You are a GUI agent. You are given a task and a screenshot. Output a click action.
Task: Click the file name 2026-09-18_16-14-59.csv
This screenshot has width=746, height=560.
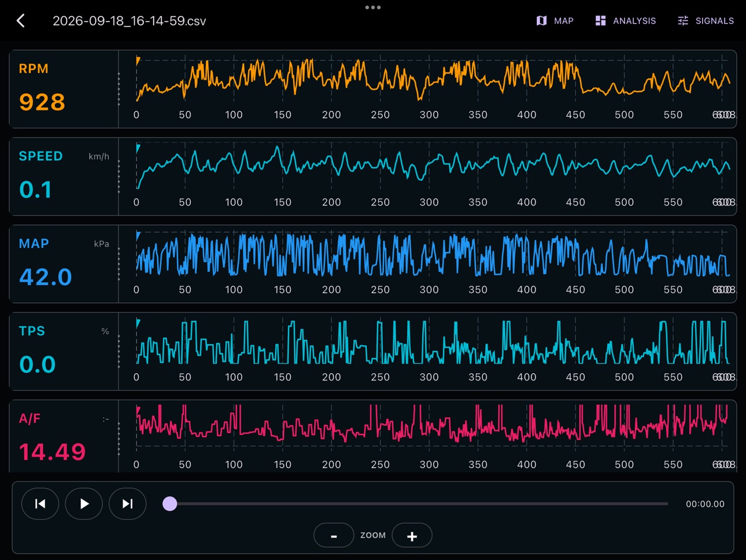tap(129, 21)
